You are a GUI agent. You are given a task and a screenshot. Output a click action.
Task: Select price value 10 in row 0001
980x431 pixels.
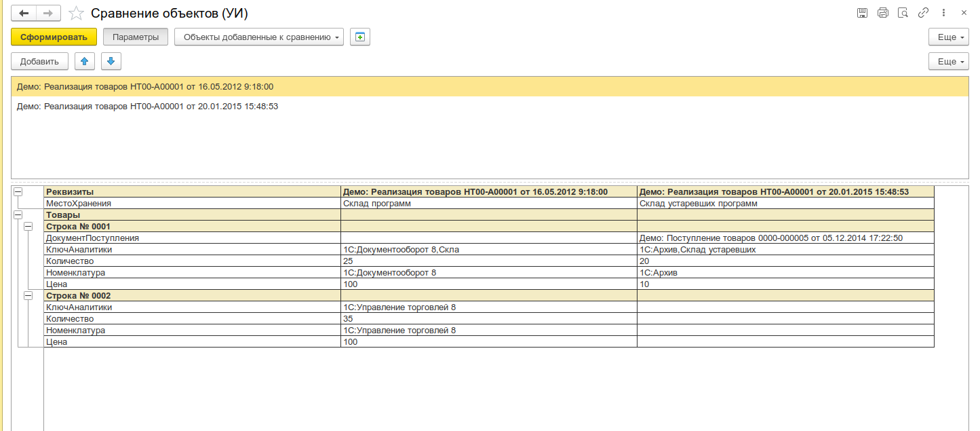(x=786, y=284)
